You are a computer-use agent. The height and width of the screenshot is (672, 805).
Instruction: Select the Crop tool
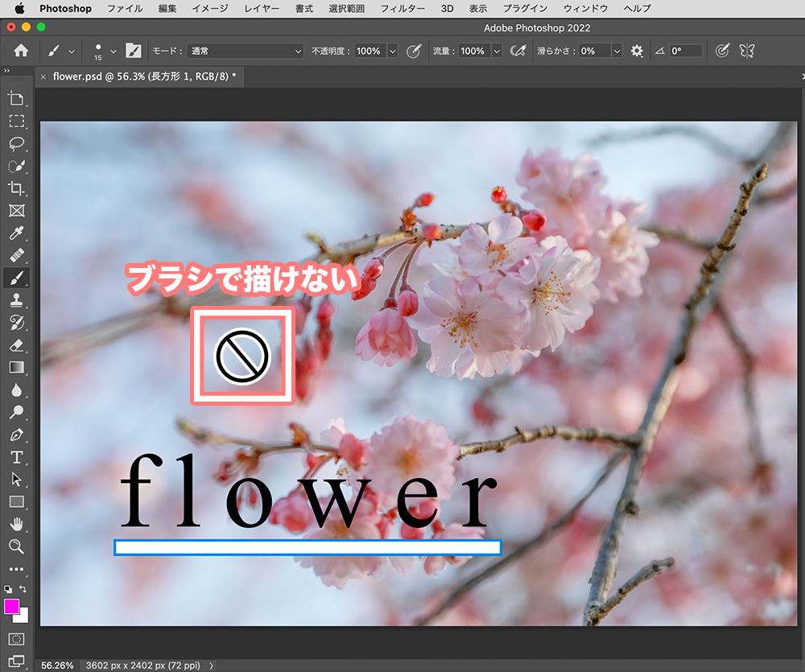coord(16,188)
